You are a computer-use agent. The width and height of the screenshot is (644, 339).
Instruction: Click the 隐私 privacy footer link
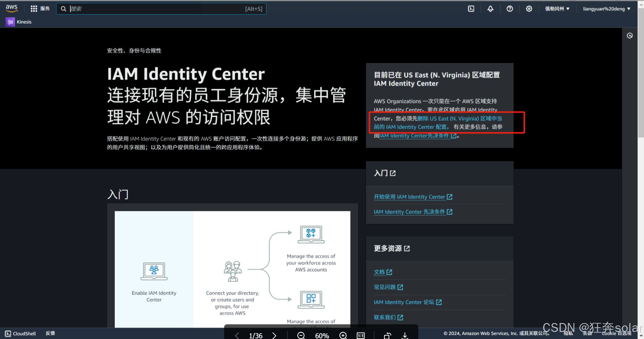coord(568,333)
